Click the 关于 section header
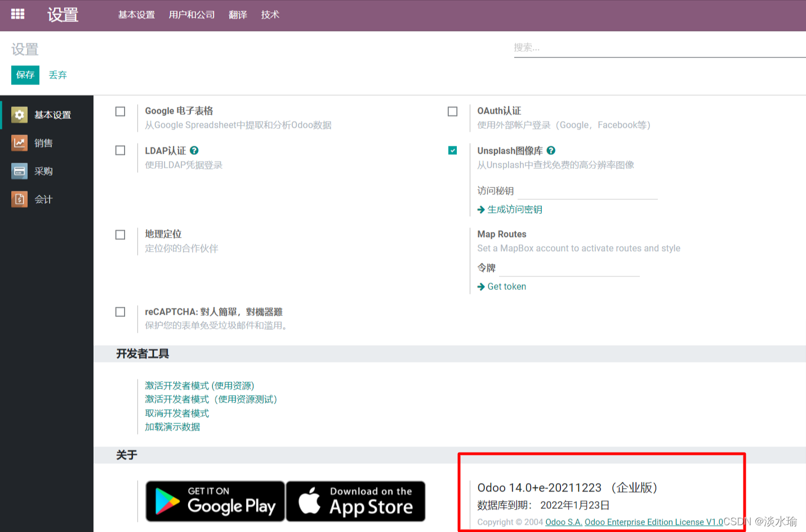Viewport: 806px width, 532px height. pyautogui.click(x=127, y=455)
